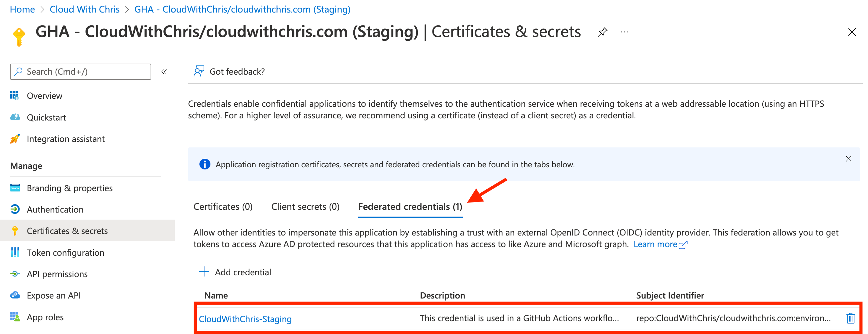Open App roles
Viewport: 868px width, 334px height.
[x=45, y=317]
